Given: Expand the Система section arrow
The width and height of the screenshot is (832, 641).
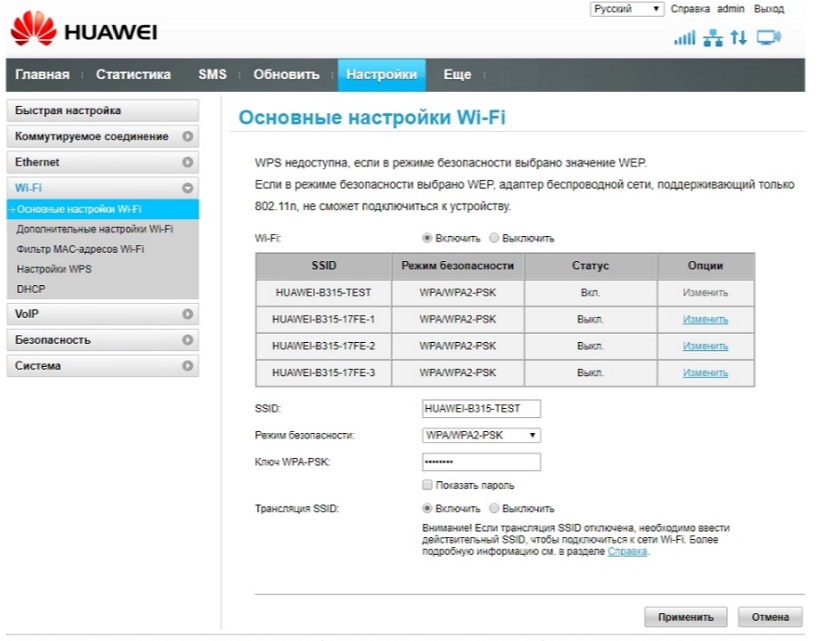Looking at the screenshot, I should tap(187, 366).
